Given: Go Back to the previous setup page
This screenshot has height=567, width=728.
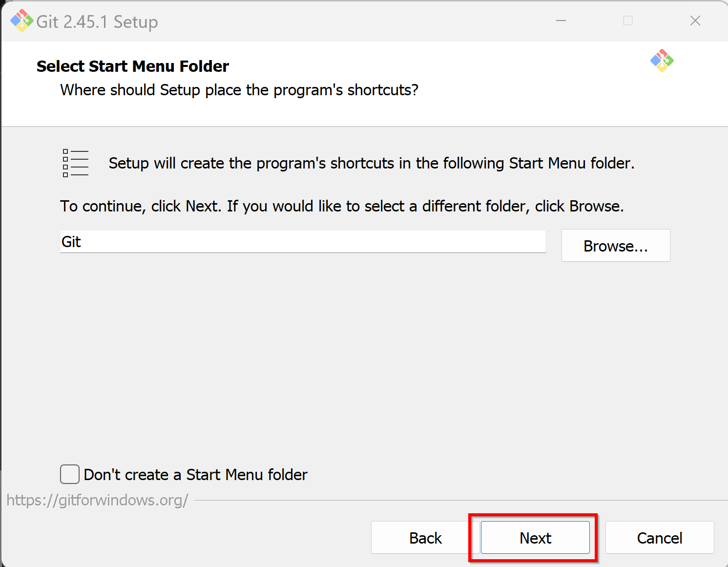Looking at the screenshot, I should 425,538.
